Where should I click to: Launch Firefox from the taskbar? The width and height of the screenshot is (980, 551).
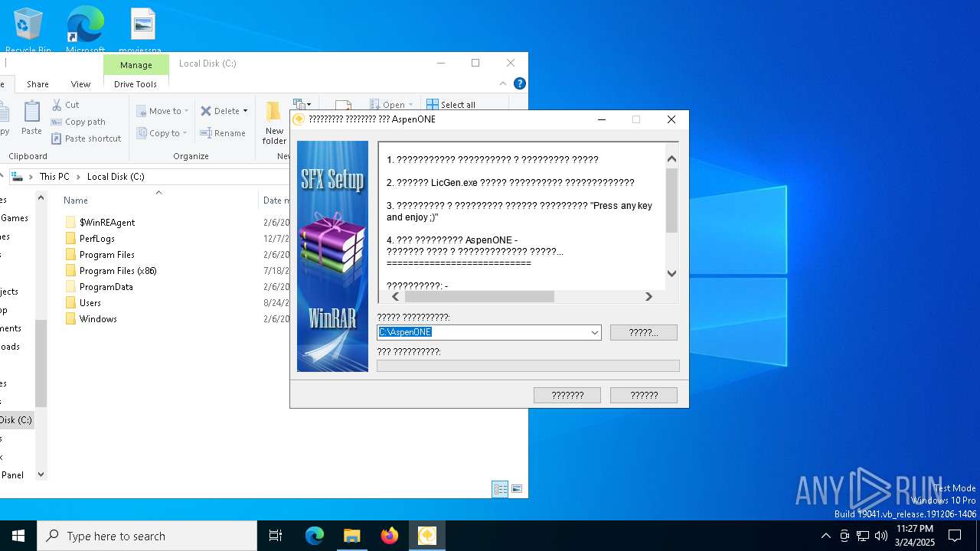click(x=389, y=536)
